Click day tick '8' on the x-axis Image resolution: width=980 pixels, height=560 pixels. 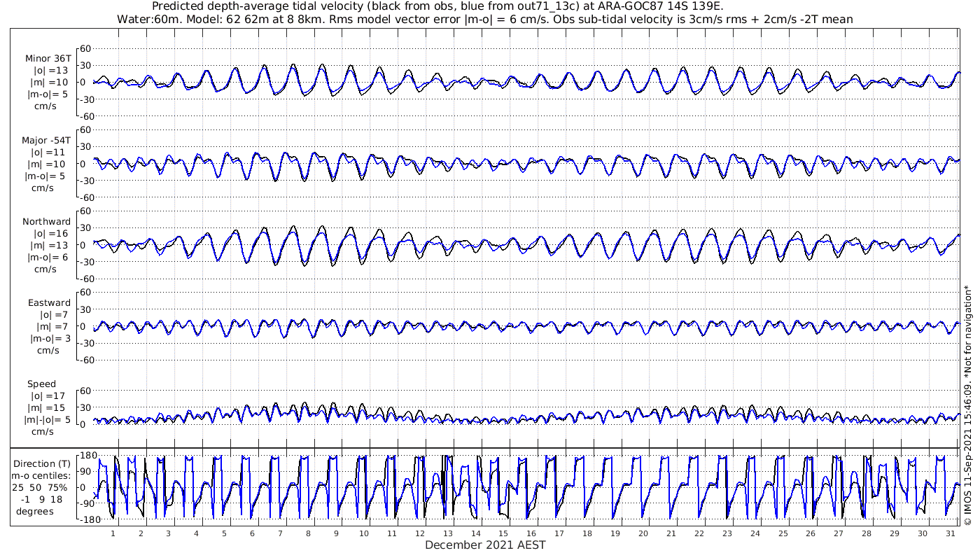[x=308, y=533]
